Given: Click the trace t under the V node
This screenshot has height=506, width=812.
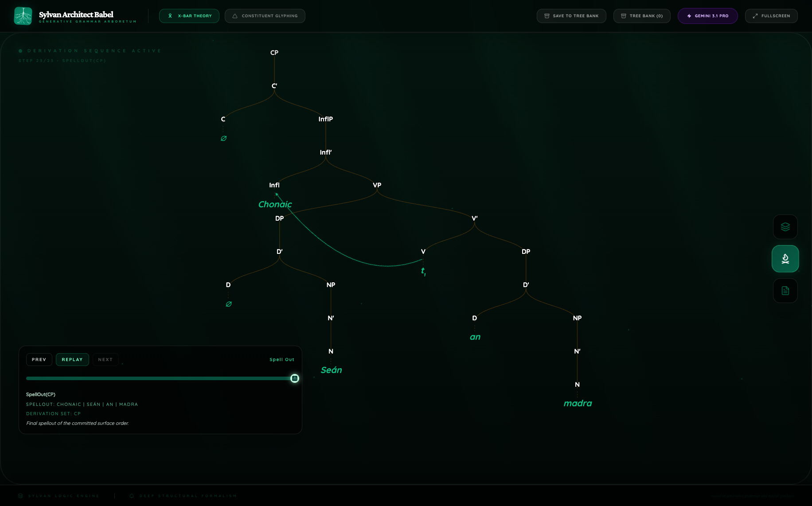Looking at the screenshot, I should pos(423,271).
